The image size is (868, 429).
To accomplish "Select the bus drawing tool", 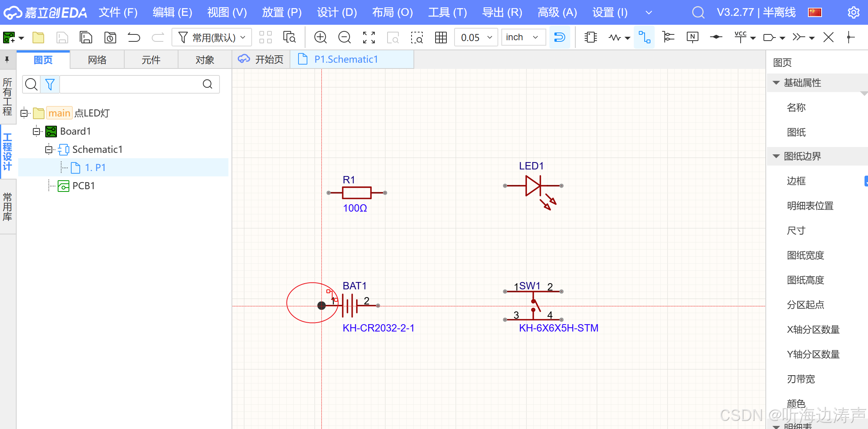I will coord(668,38).
